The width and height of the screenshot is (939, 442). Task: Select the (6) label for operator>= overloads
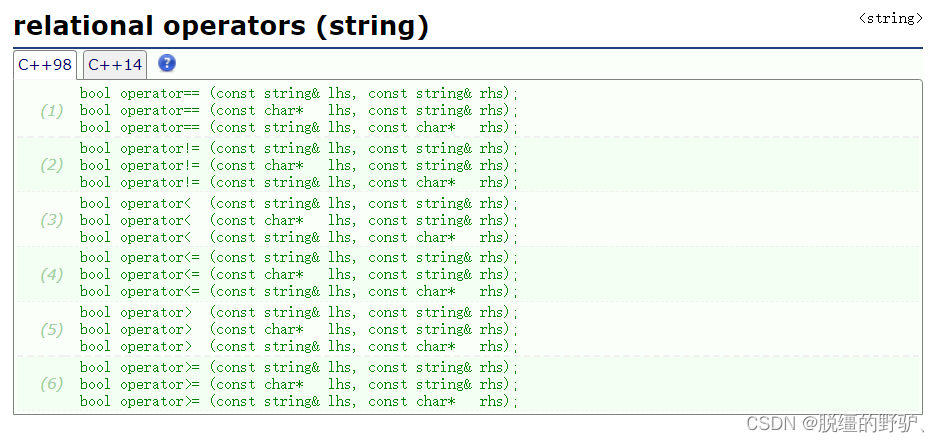tap(51, 384)
